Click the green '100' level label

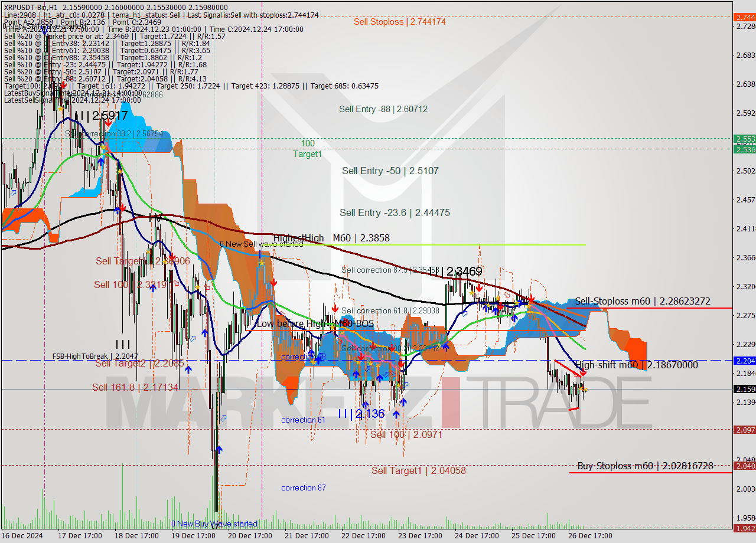click(x=308, y=143)
